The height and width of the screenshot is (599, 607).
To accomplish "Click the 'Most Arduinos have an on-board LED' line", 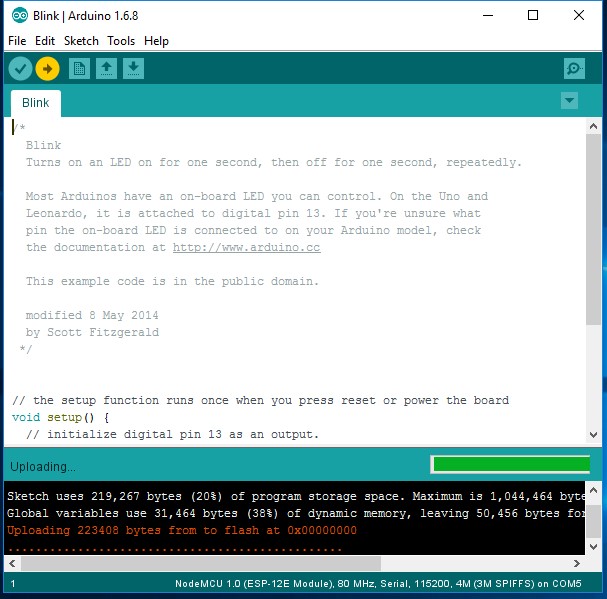I will click(257, 196).
